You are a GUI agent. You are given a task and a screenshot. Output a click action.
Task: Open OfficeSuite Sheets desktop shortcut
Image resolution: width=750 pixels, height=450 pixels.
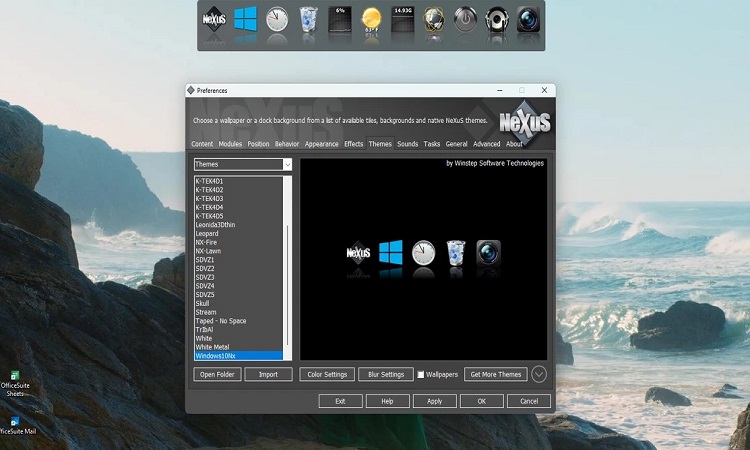click(x=15, y=384)
